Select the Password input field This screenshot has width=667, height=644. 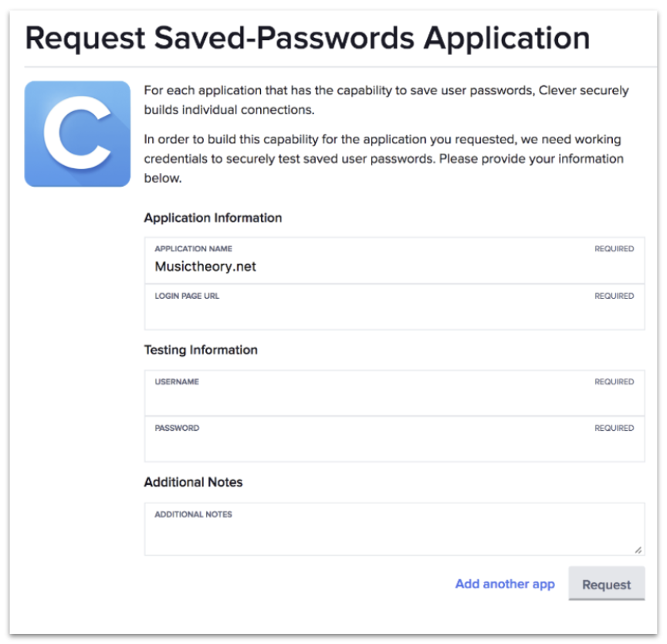(x=347, y=442)
